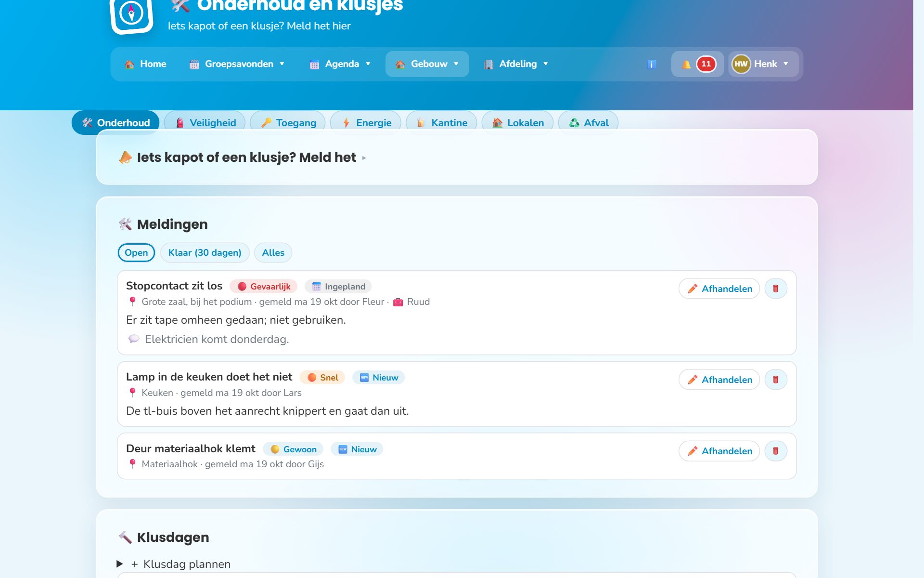Screen dimensions: 924x578
Task: Open the Afdeling dropdown menu
Action: pyautogui.click(x=516, y=64)
